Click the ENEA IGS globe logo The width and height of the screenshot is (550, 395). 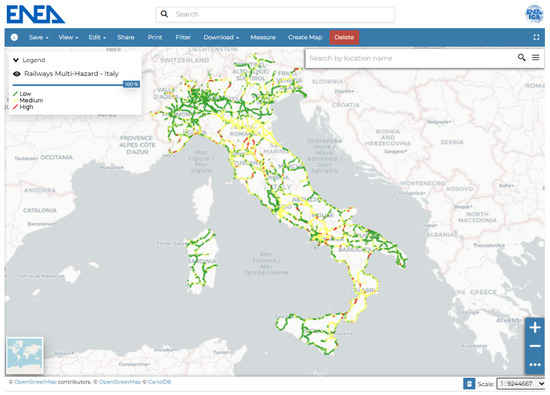pyautogui.click(x=534, y=14)
